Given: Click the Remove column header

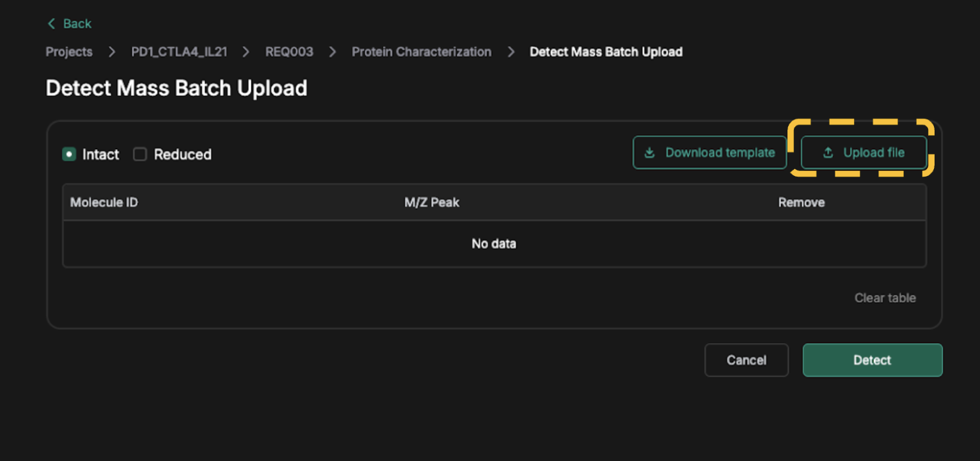Looking at the screenshot, I should pos(801,202).
